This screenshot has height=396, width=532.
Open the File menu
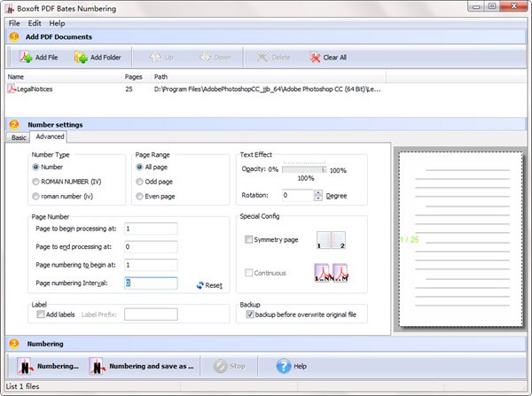14,23
